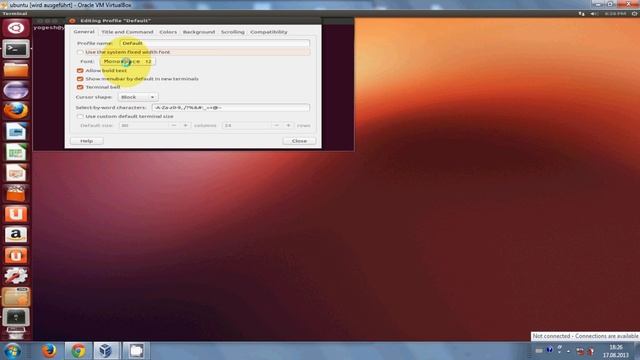Open the Amazon icon in the launcher
Screen dimensions: 640x360
16,235
